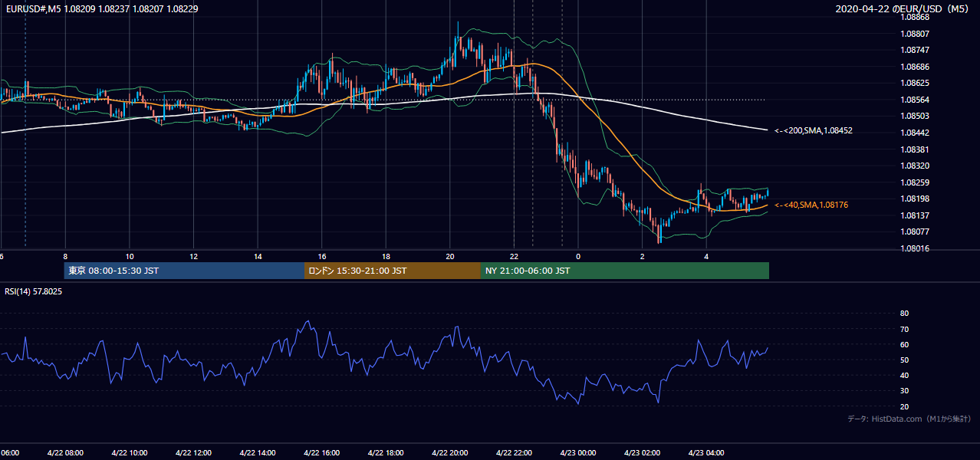Click the 4/22 08:00 time axis label
980x460 pixels.
64,453
